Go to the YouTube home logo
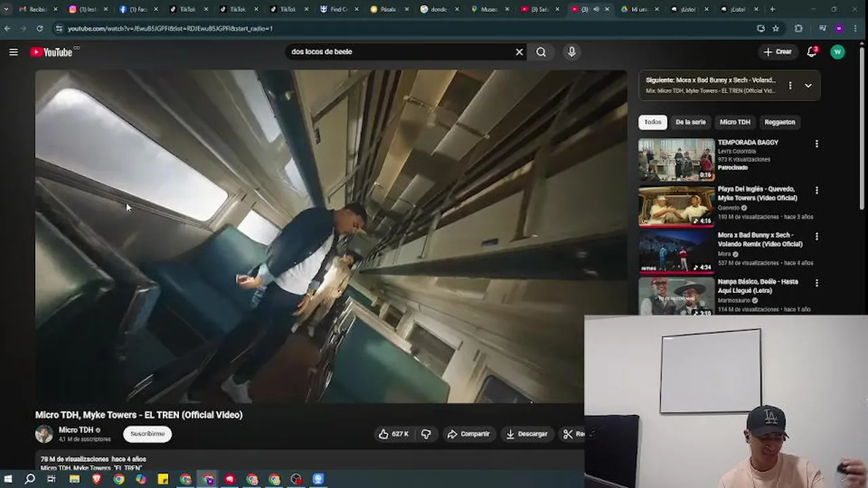868x488 pixels. click(x=52, y=52)
